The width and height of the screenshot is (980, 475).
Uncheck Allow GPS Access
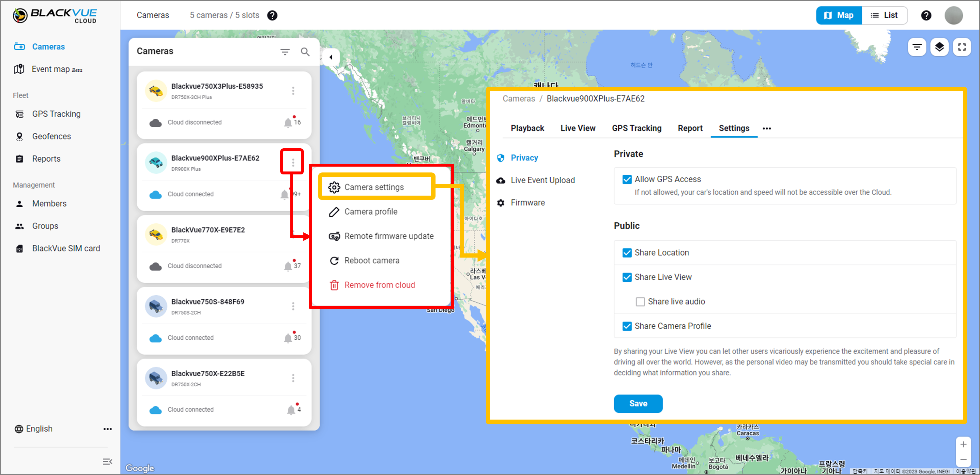point(627,179)
